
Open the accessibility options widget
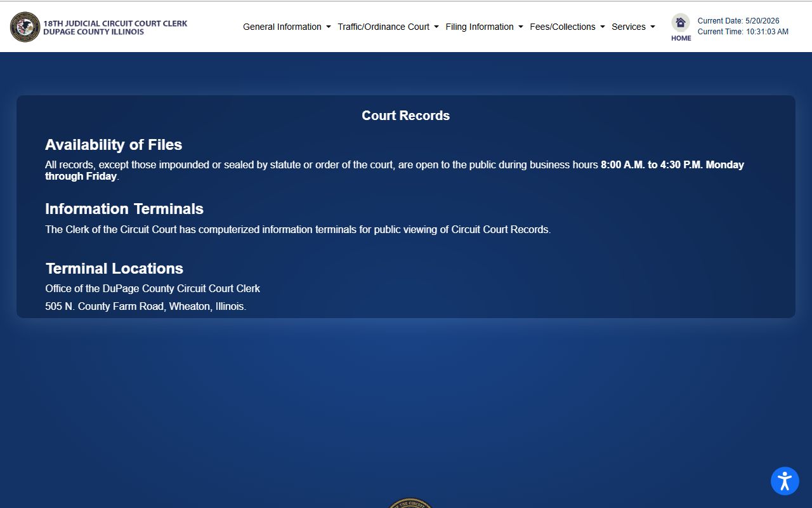785,481
